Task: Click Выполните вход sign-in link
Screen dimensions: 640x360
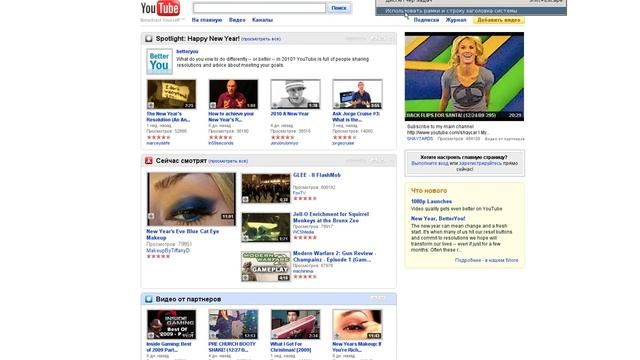Action: pyautogui.click(x=429, y=163)
